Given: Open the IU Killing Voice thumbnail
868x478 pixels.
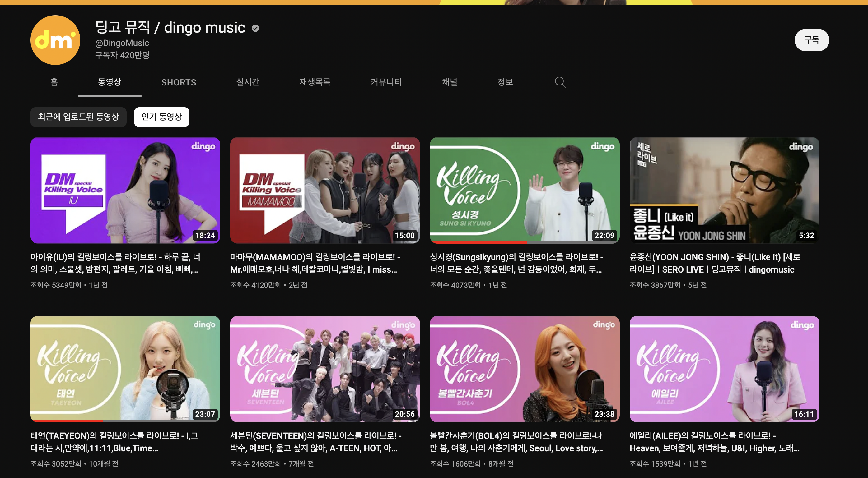Looking at the screenshot, I should coord(125,190).
